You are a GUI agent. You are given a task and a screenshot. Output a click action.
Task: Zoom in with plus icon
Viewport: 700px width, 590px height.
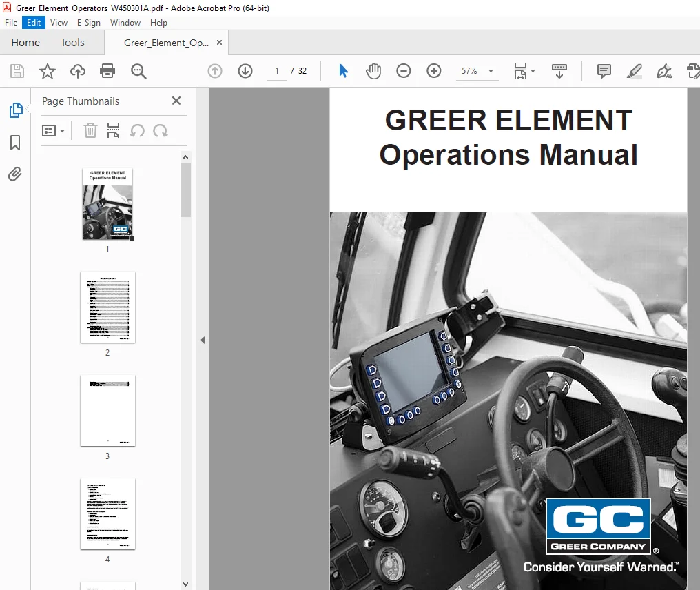[x=434, y=70]
